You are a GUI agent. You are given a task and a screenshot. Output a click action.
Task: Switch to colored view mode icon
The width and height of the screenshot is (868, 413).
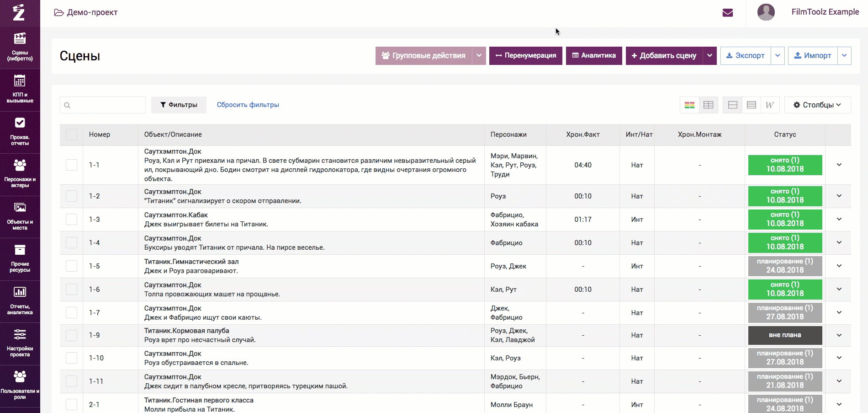[x=689, y=105]
